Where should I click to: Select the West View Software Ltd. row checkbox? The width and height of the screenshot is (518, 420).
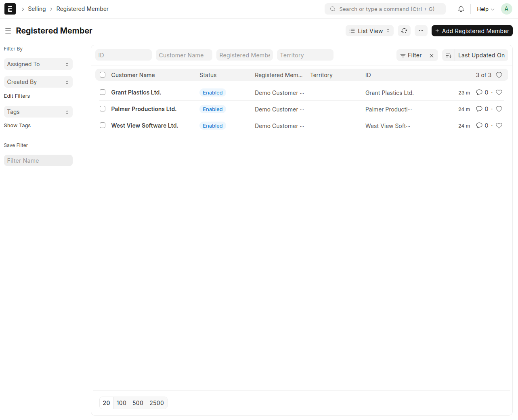click(102, 125)
